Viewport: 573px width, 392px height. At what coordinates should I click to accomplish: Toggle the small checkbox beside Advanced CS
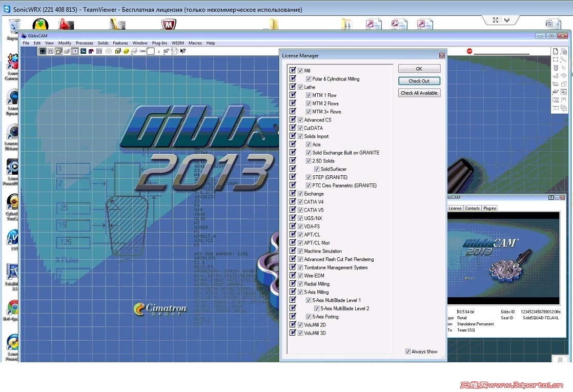[300, 120]
